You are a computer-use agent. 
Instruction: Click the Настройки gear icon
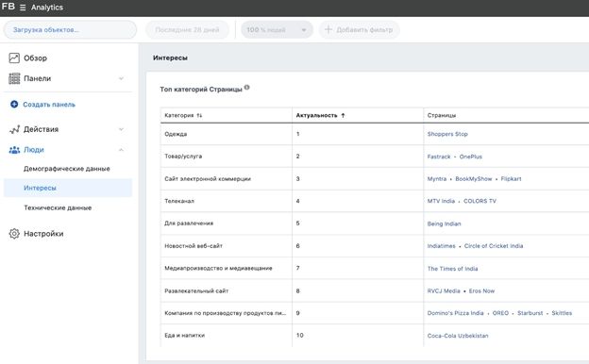tap(14, 234)
